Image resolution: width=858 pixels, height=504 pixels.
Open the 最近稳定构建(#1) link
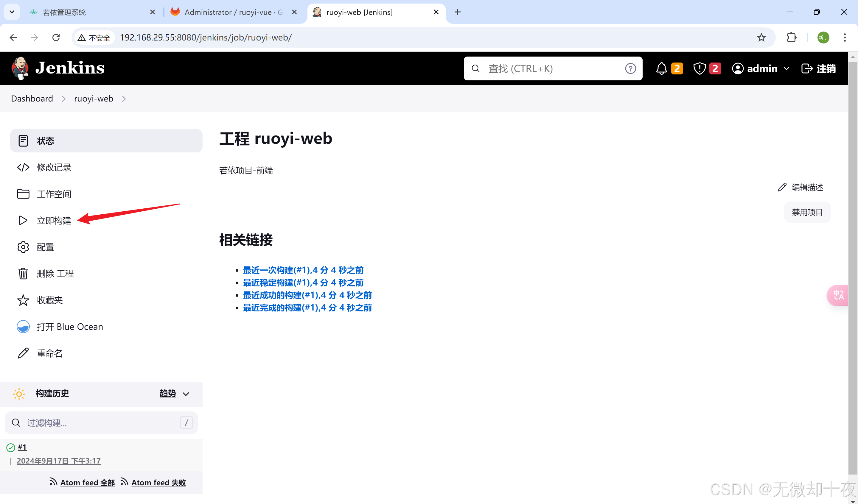(x=303, y=283)
